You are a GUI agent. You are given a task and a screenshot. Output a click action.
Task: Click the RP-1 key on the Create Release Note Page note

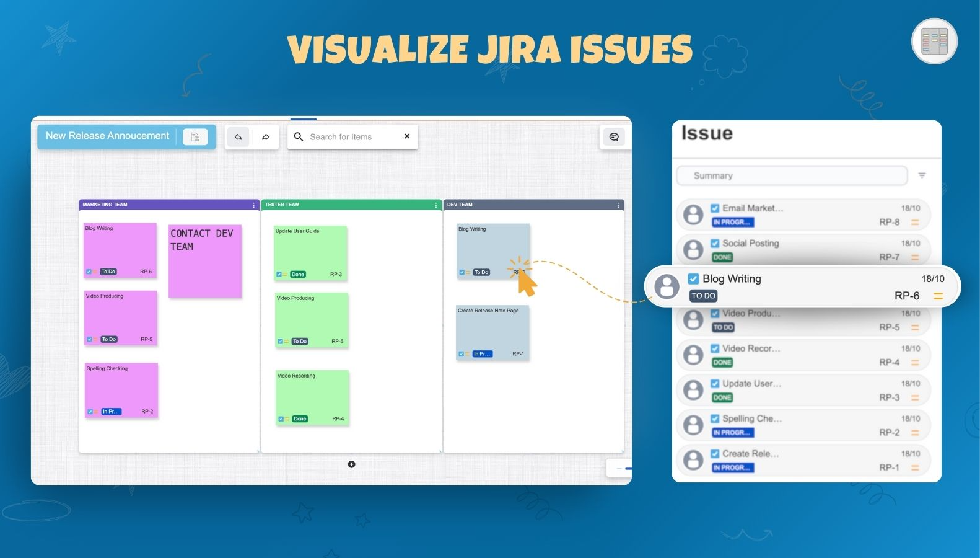[x=518, y=354]
